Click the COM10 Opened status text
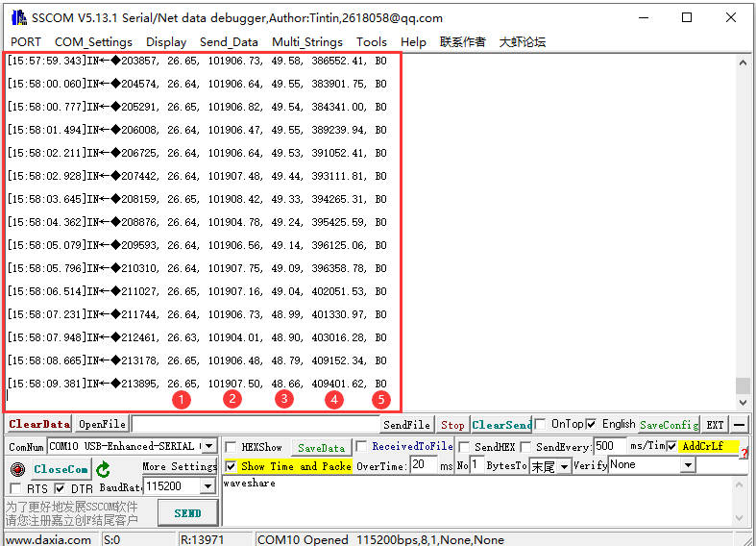Viewport: 756px width, 546px height. pyautogui.click(x=380, y=539)
